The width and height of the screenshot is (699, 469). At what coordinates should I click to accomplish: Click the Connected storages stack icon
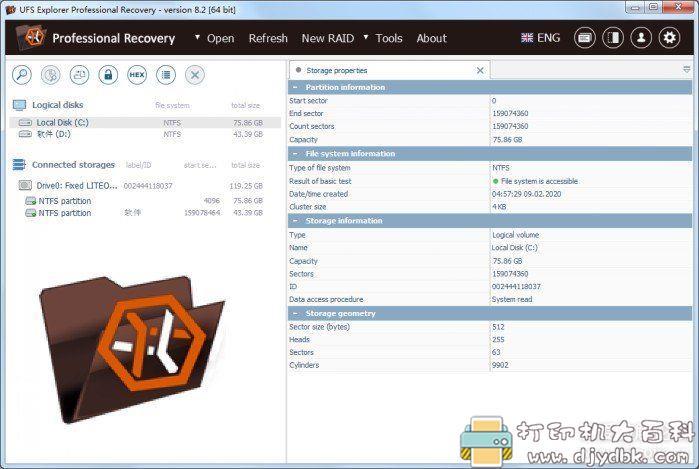19,165
